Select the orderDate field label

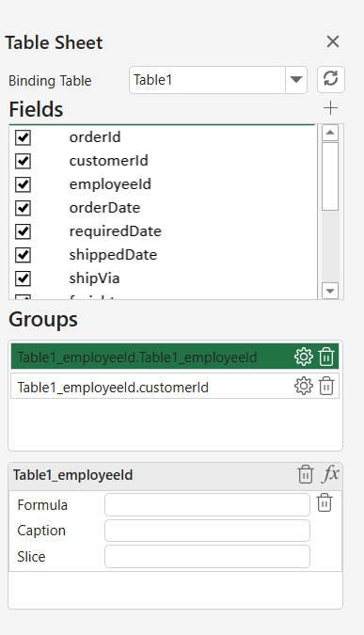(x=104, y=208)
